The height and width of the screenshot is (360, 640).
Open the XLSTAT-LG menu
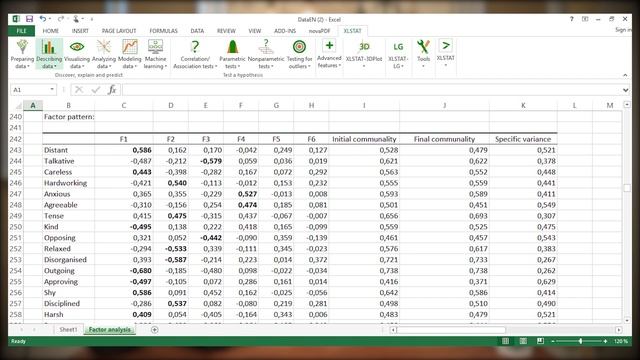click(x=398, y=54)
